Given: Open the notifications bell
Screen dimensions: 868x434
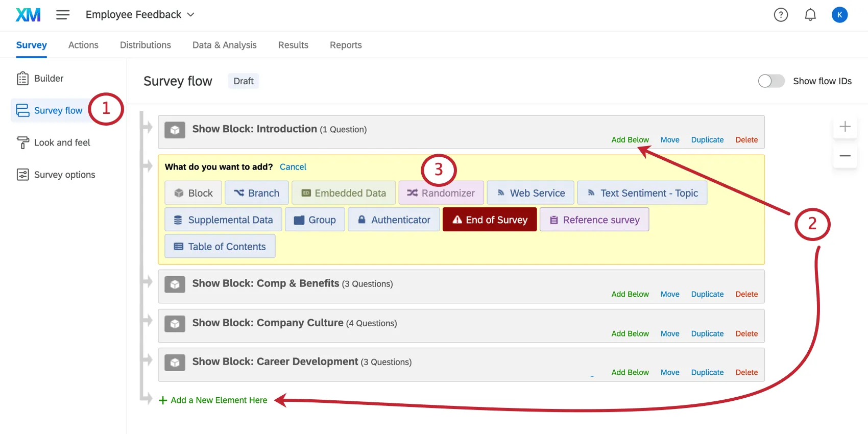Looking at the screenshot, I should tap(810, 15).
